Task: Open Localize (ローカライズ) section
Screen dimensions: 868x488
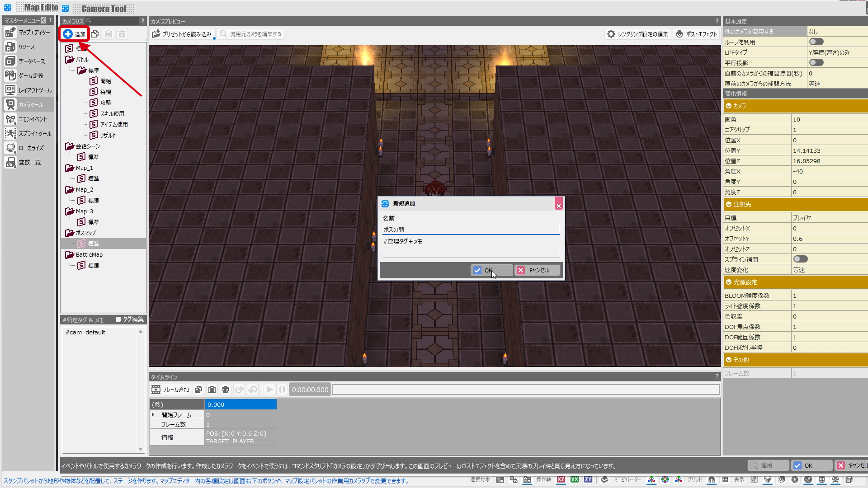Action: (28, 148)
